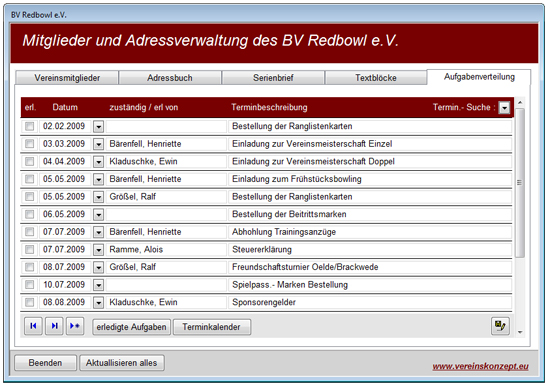Switch to Vereinsmitglieder tab
This screenshot has height=388, width=550.
pyautogui.click(x=67, y=78)
